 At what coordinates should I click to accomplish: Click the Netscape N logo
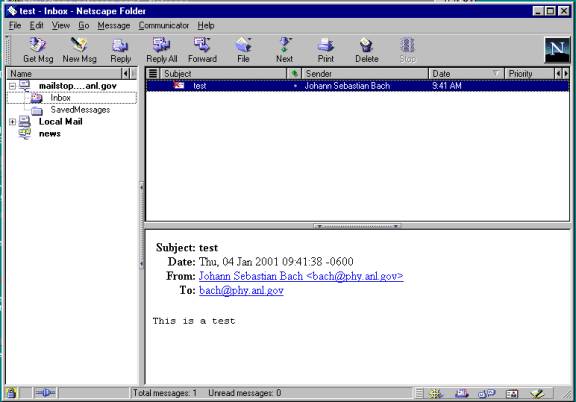click(557, 50)
